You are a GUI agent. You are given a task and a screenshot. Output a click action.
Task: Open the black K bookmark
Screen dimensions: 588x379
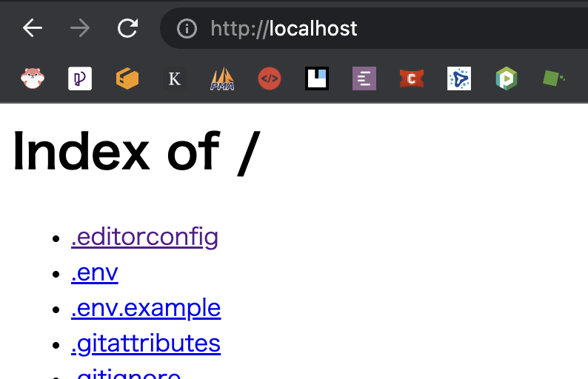[175, 78]
